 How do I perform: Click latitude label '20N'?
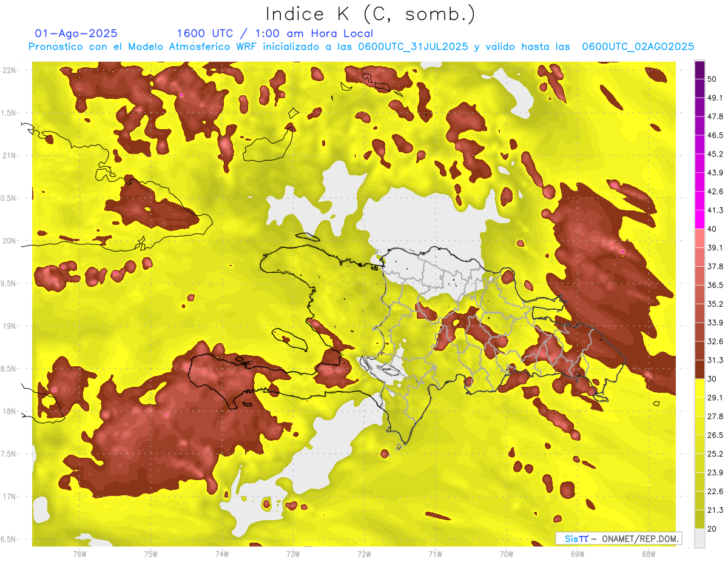click(x=9, y=241)
